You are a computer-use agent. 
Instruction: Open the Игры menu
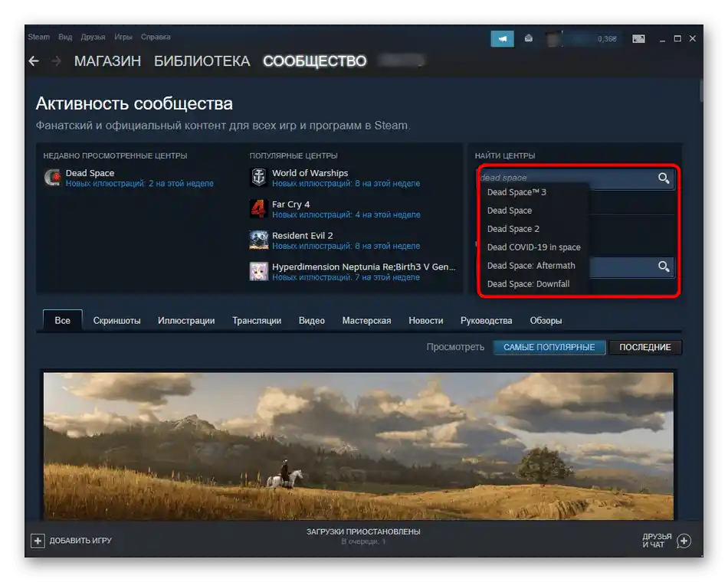coord(123,37)
